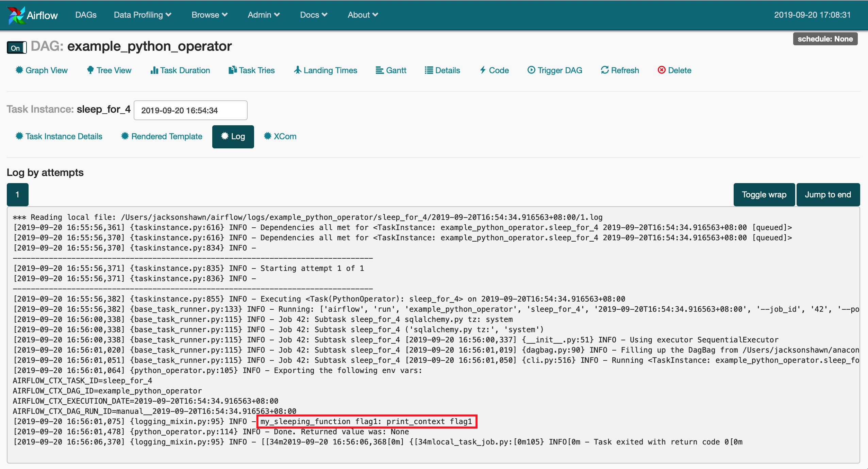
Task: Refresh the DAG using Refresh link
Action: point(620,70)
